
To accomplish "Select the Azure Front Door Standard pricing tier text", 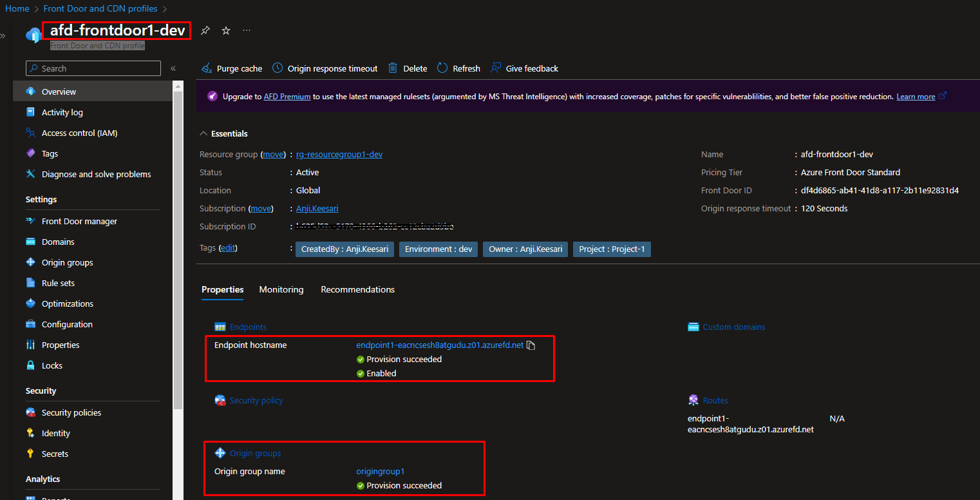I will click(x=851, y=173).
